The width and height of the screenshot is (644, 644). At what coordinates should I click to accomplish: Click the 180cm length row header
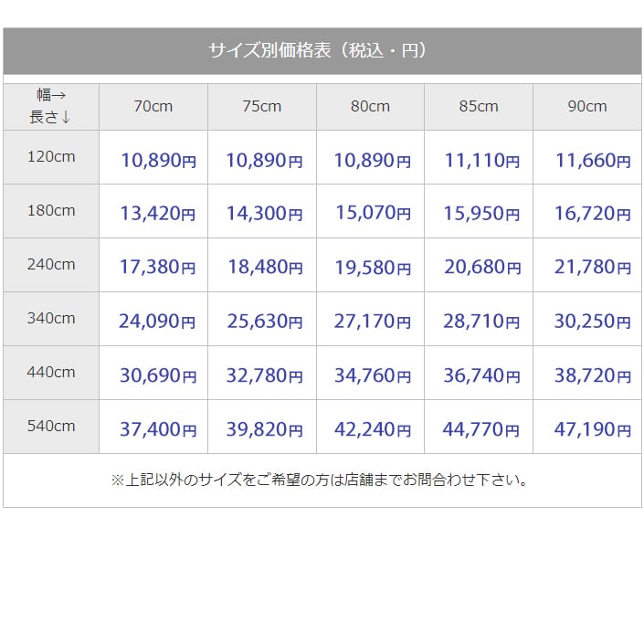point(51,211)
